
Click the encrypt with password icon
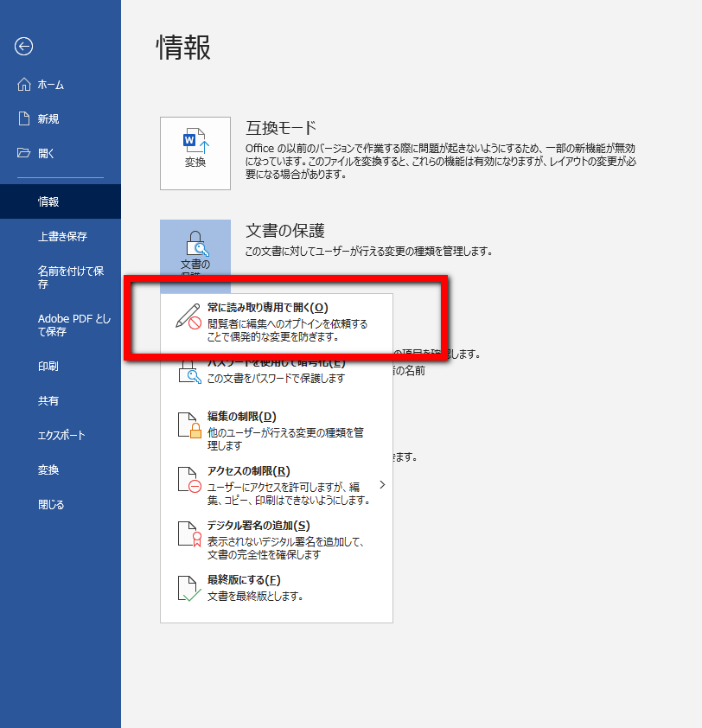coord(189,372)
